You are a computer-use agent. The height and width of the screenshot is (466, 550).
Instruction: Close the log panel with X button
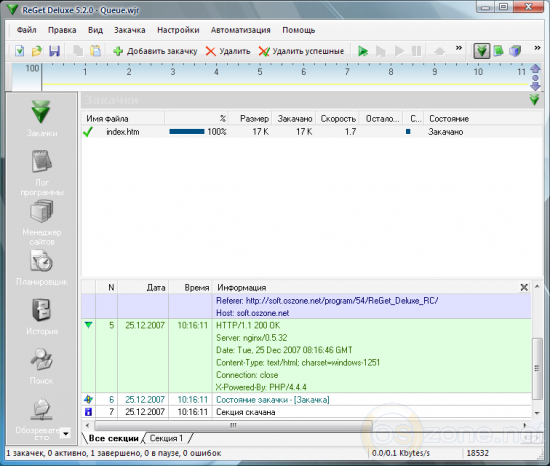(x=524, y=288)
